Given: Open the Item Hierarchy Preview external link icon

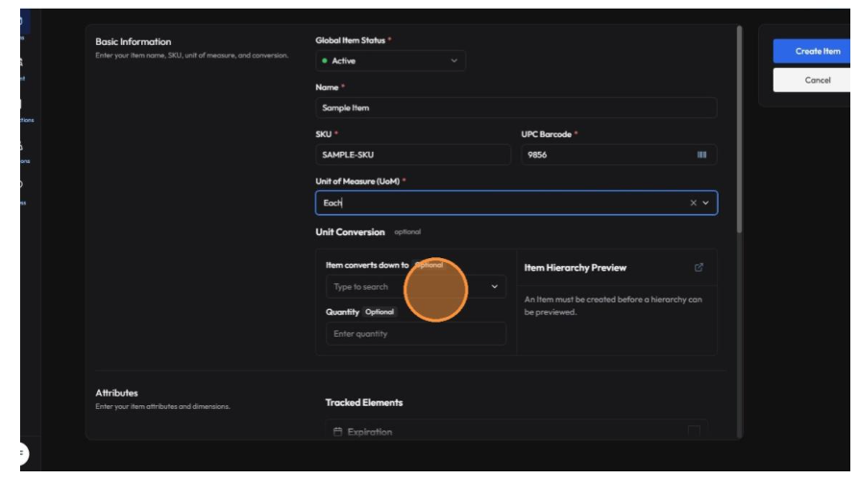Looking at the screenshot, I should click(699, 268).
